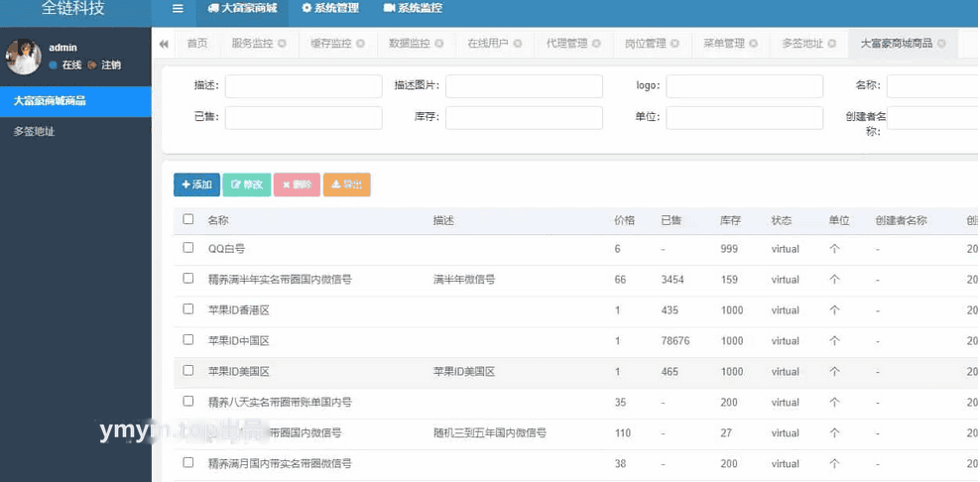Focus the 库存 search input field
This screenshot has width=980, height=482.
525,118
